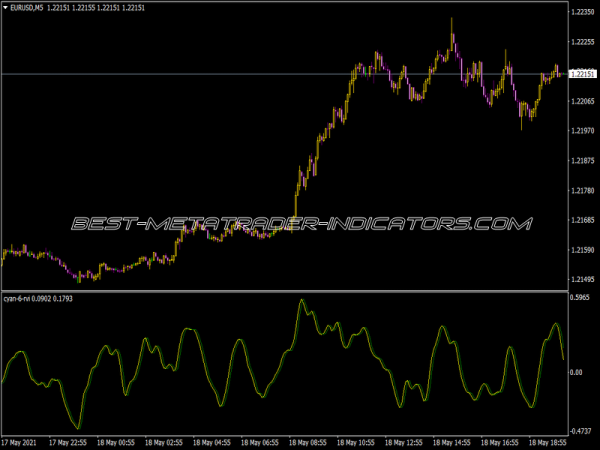The width and height of the screenshot is (600, 450).
Task: Click the current price tag 1.22151
Action: [582, 74]
